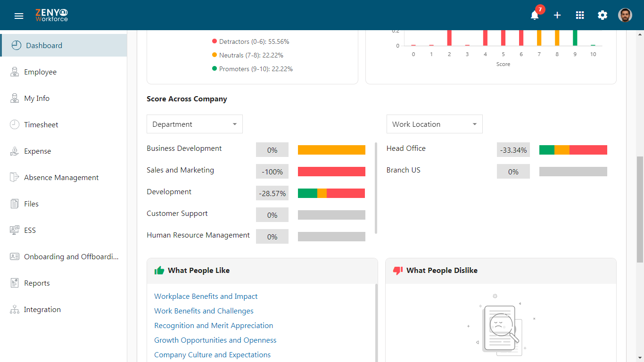Screen dimensions: 644x362
Task: Open notifications bell with 7 alerts
Action: [x=535, y=15]
